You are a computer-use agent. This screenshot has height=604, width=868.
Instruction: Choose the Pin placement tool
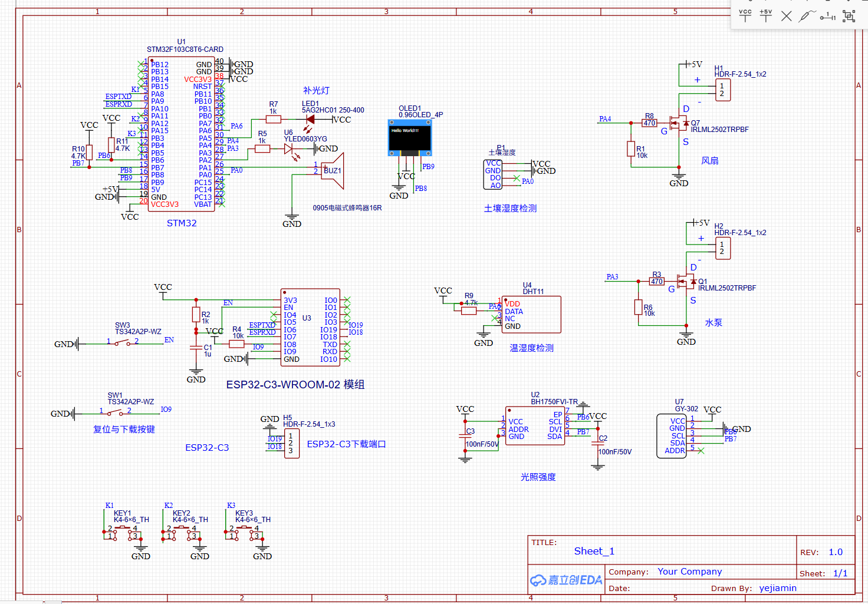828,16
